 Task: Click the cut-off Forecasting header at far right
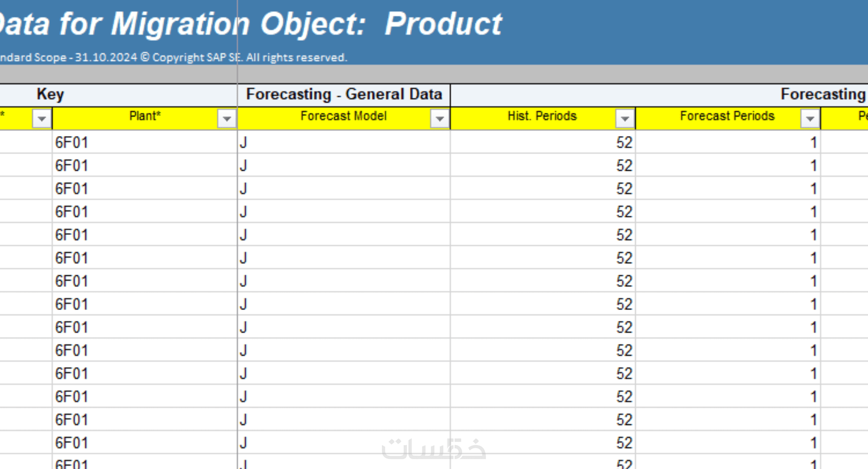822,95
